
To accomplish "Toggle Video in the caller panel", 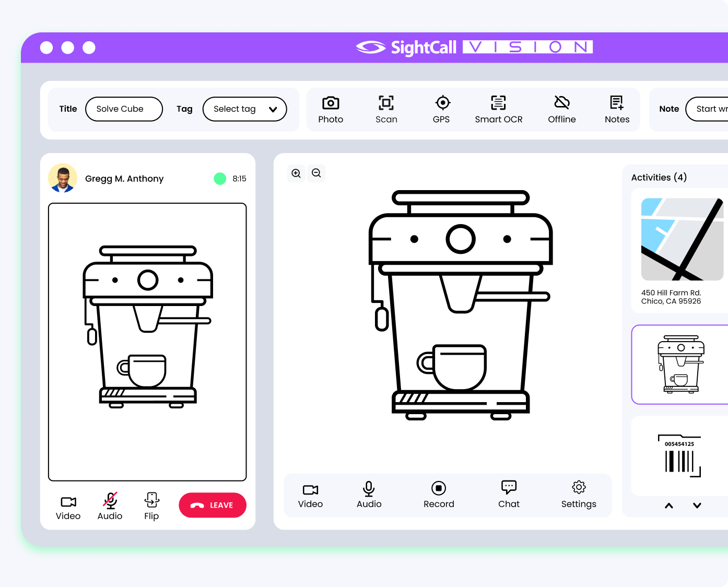I will point(68,508).
